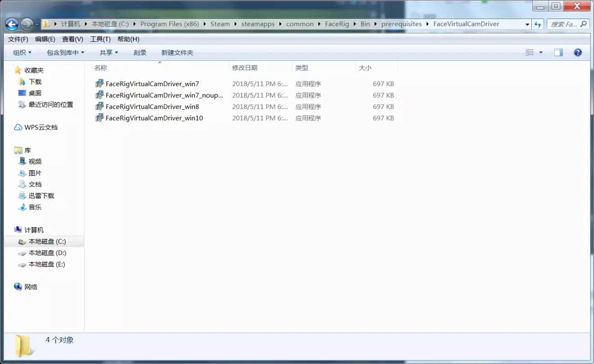Viewport: 594px width, 364px height.
Task: Go back with the Back arrow button
Action: pyautogui.click(x=12, y=24)
